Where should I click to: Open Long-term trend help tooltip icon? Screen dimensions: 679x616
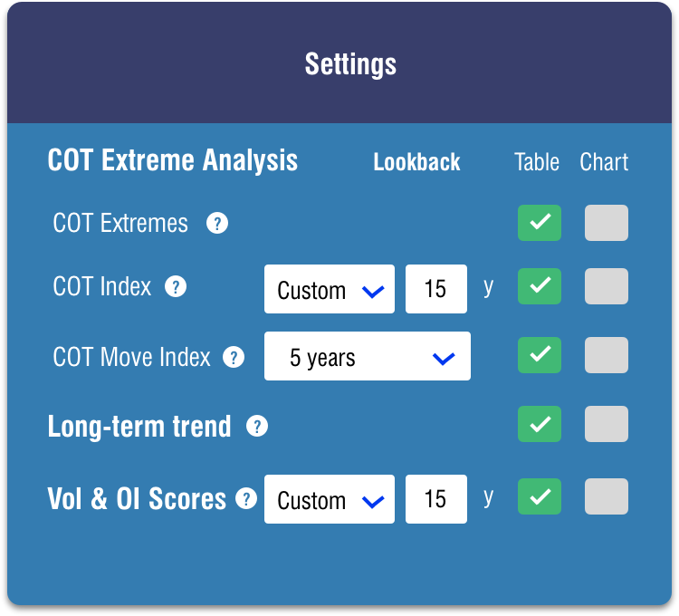pos(257,427)
